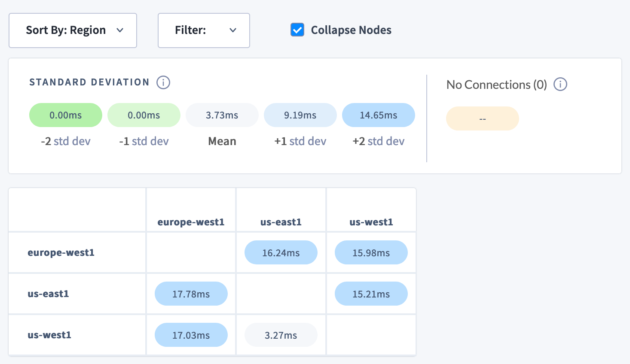Click the Standard Deviation info icon
This screenshot has height=364, width=630.
163,82
